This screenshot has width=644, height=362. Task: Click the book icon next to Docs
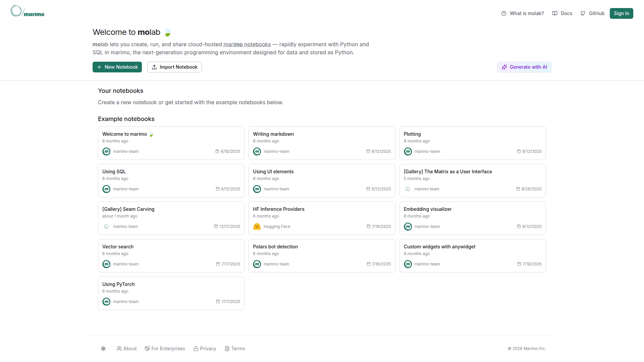pos(555,13)
